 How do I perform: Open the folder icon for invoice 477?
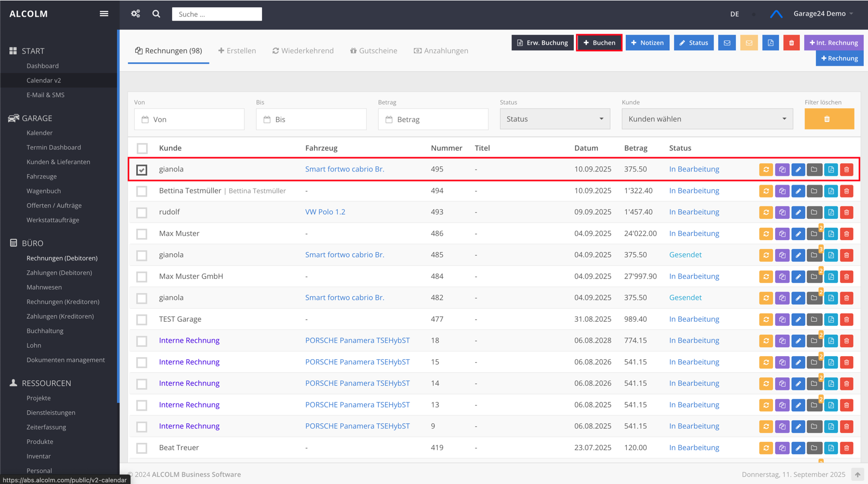tap(814, 320)
